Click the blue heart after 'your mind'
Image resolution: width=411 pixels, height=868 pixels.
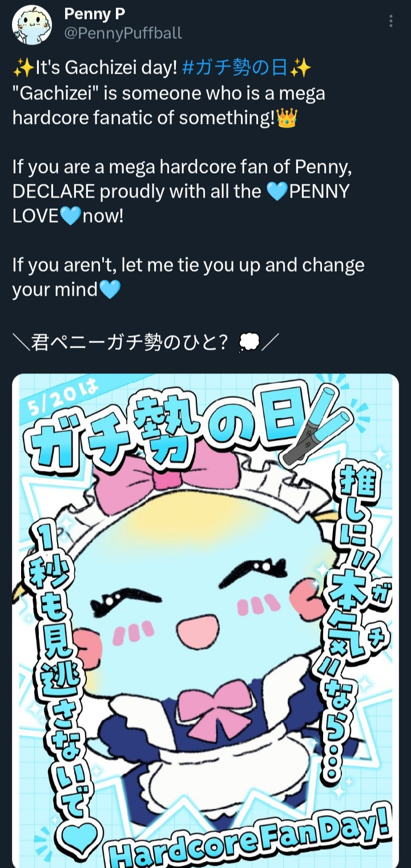coord(110,290)
